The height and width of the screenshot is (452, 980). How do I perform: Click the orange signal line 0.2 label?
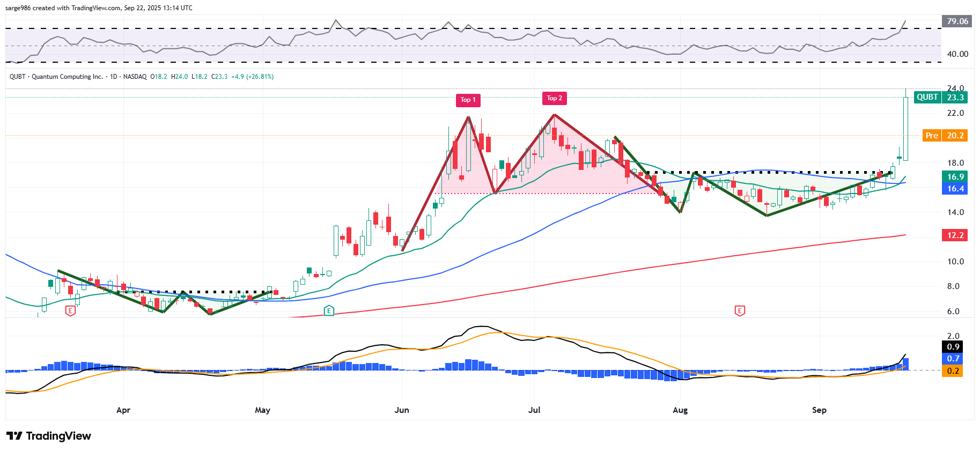pyautogui.click(x=953, y=371)
